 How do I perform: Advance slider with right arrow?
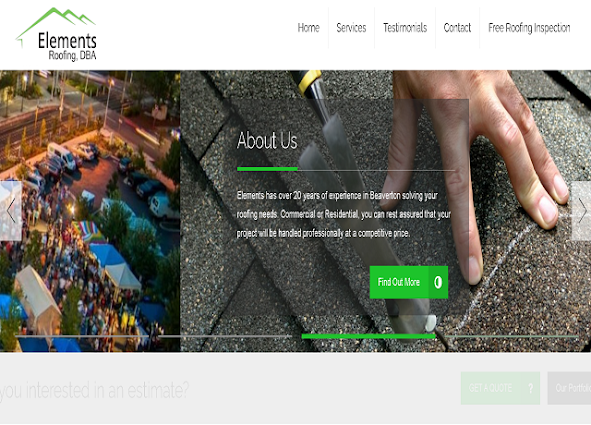click(582, 211)
